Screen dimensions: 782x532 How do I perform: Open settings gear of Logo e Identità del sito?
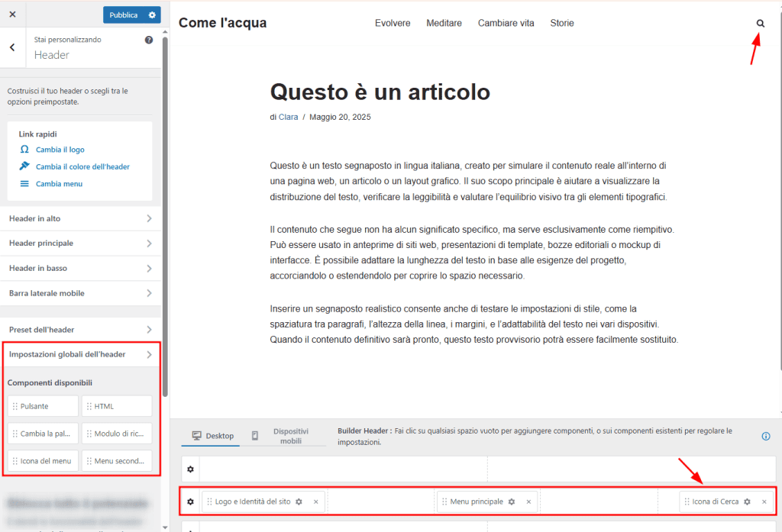pyautogui.click(x=299, y=501)
